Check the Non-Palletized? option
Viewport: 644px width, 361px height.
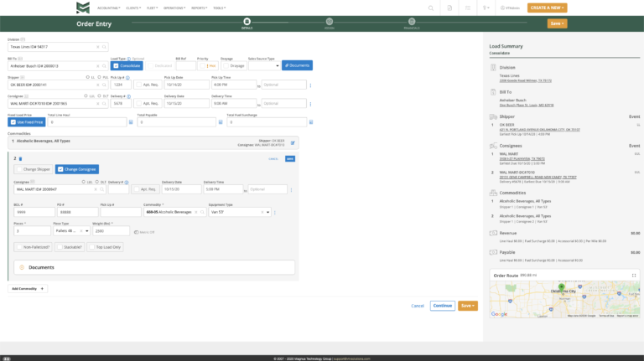(19, 247)
